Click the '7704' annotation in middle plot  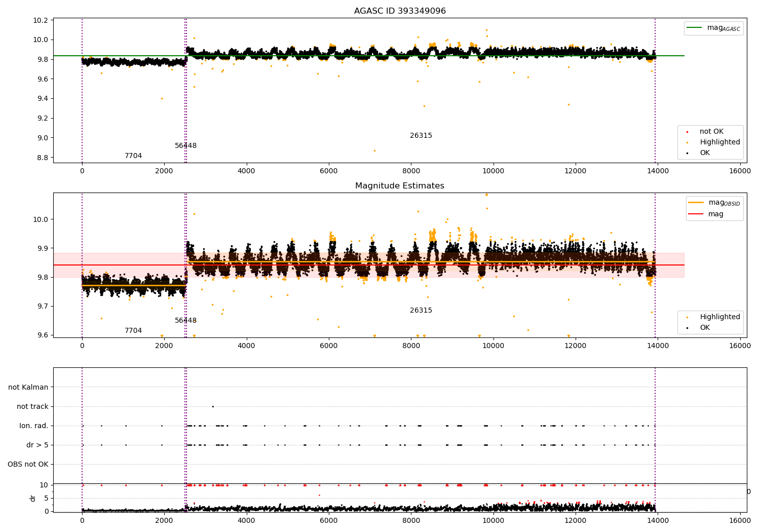[133, 331]
